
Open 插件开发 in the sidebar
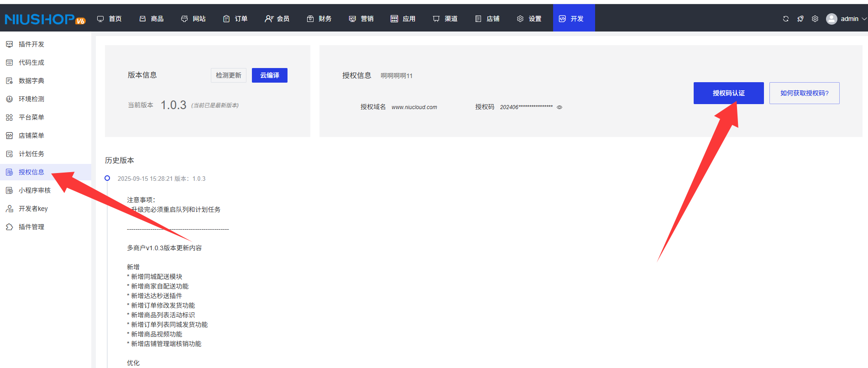coord(31,44)
